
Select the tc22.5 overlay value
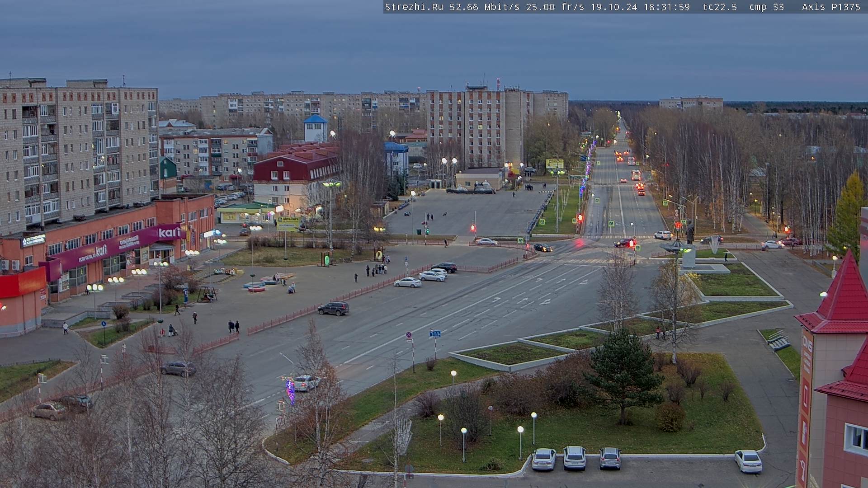720,7
